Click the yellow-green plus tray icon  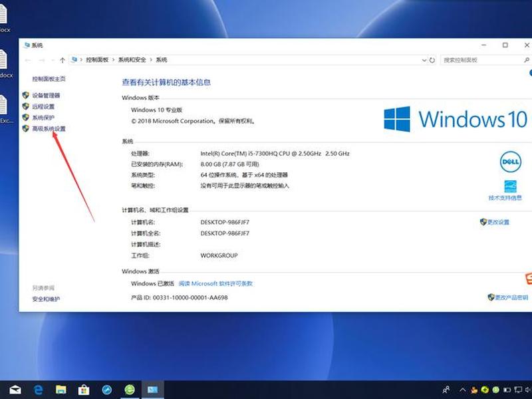(x=485, y=390)
